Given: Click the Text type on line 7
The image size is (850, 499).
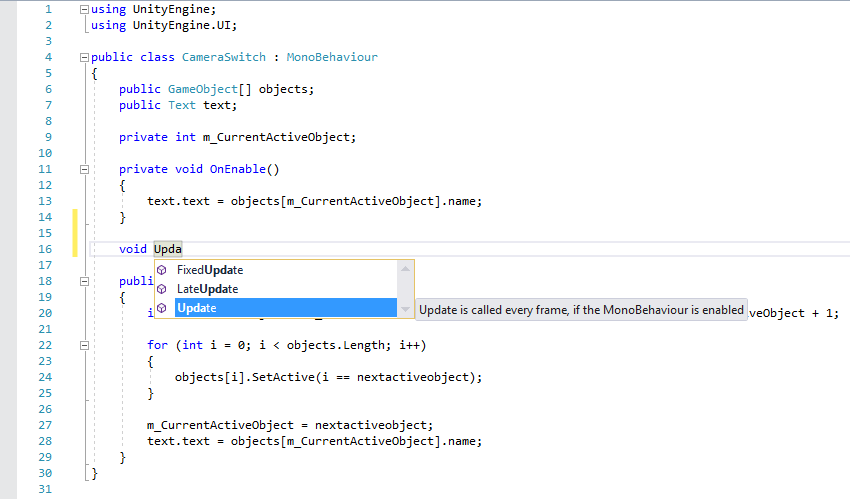Looking at the screenshot, I should click(182, 105).
